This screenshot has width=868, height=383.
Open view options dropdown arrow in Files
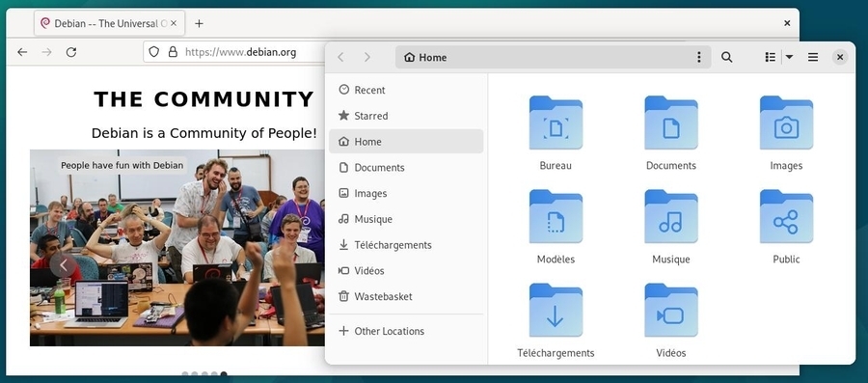tap(789, 57)
